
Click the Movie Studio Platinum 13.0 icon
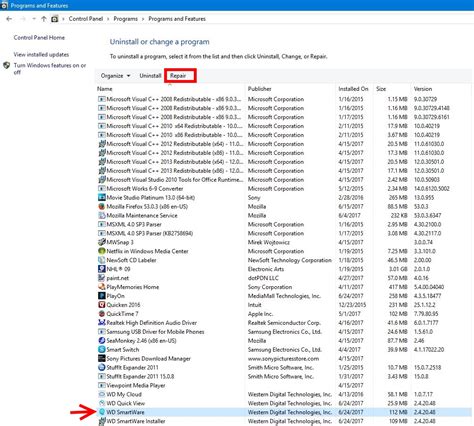click(x=102, y=197)
